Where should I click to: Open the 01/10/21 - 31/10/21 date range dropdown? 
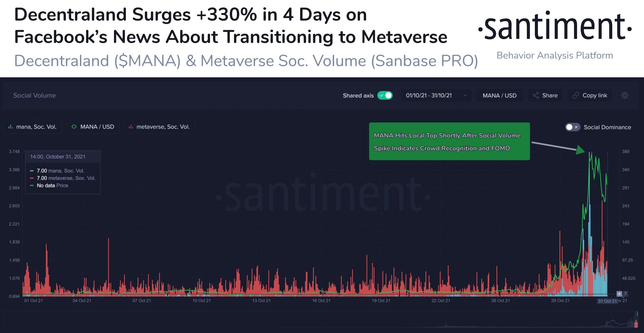click(x=429, y=95)
